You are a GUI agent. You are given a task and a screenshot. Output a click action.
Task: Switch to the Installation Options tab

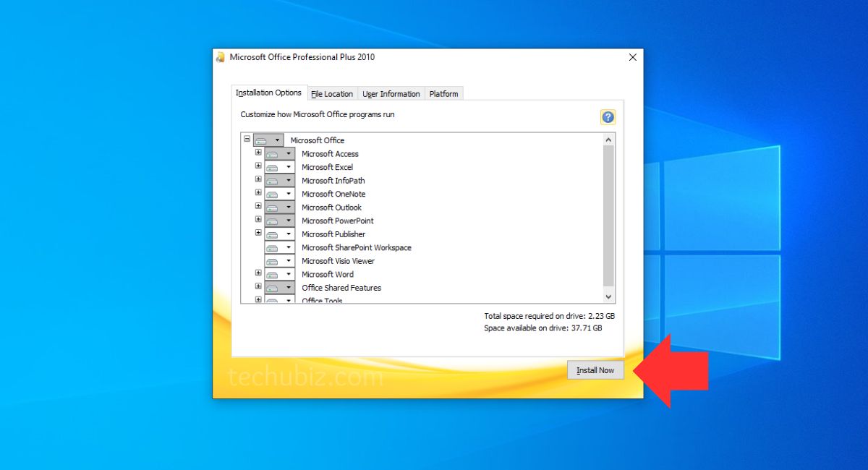tap(268, 93)
